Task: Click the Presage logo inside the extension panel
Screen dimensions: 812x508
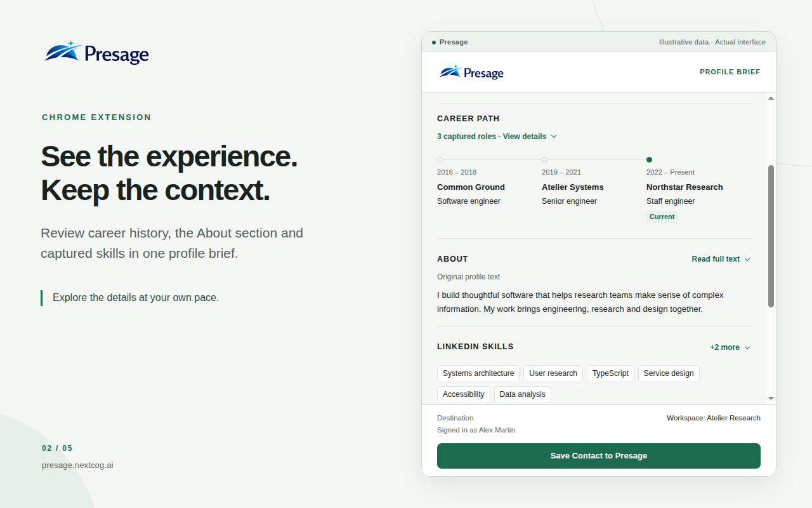Action: tap(471, 72)
